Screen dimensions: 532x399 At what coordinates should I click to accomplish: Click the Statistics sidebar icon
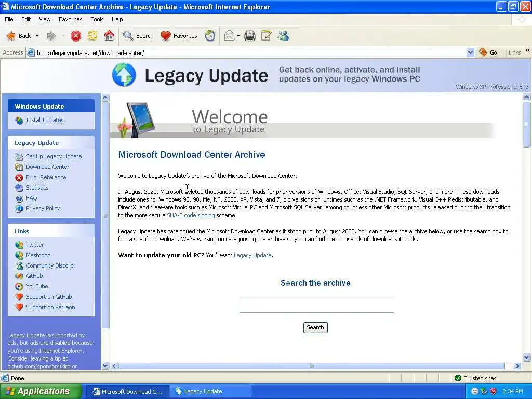(19, 188)
